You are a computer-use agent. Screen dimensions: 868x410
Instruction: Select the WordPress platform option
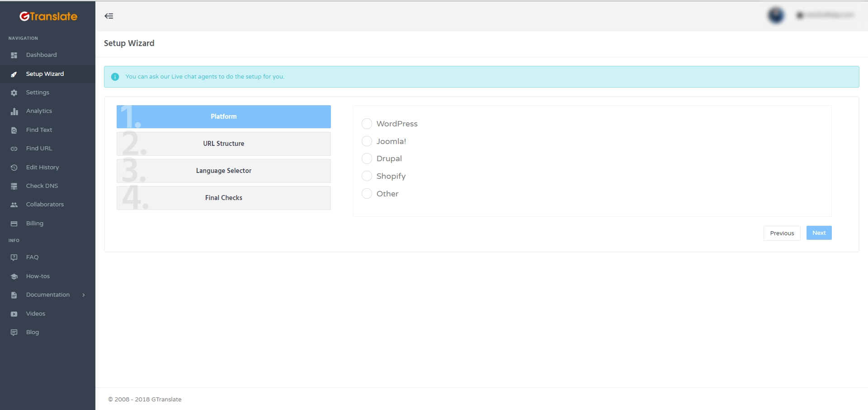(367, 123)
